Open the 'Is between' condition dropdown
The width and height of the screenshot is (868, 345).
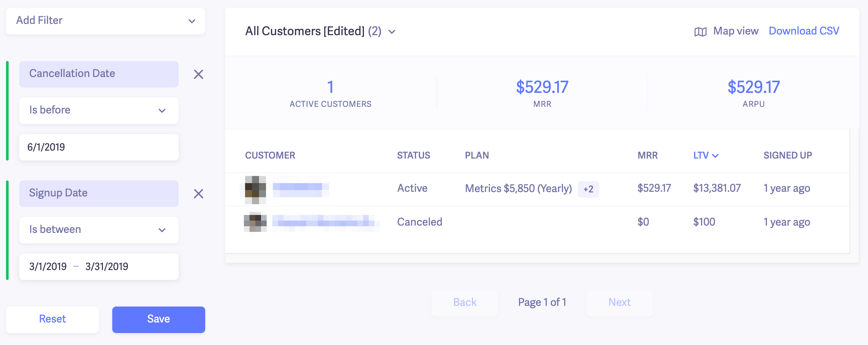99,230
